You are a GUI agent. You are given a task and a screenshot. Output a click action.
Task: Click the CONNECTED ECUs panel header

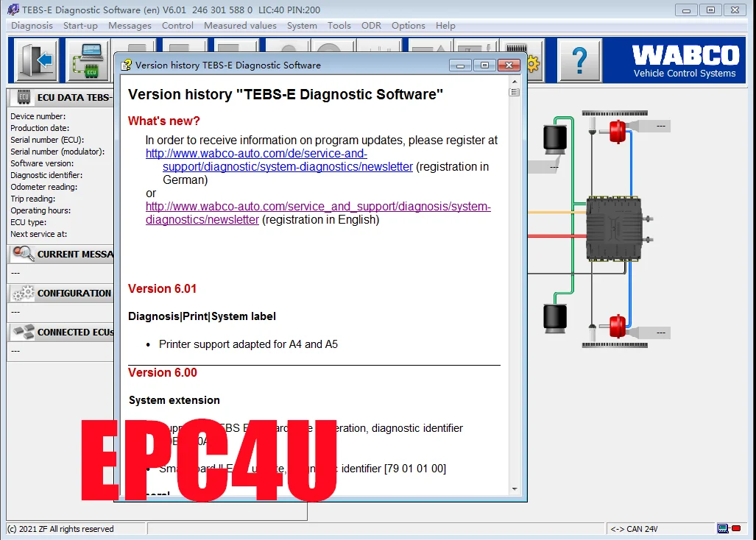tap(61, 332)
